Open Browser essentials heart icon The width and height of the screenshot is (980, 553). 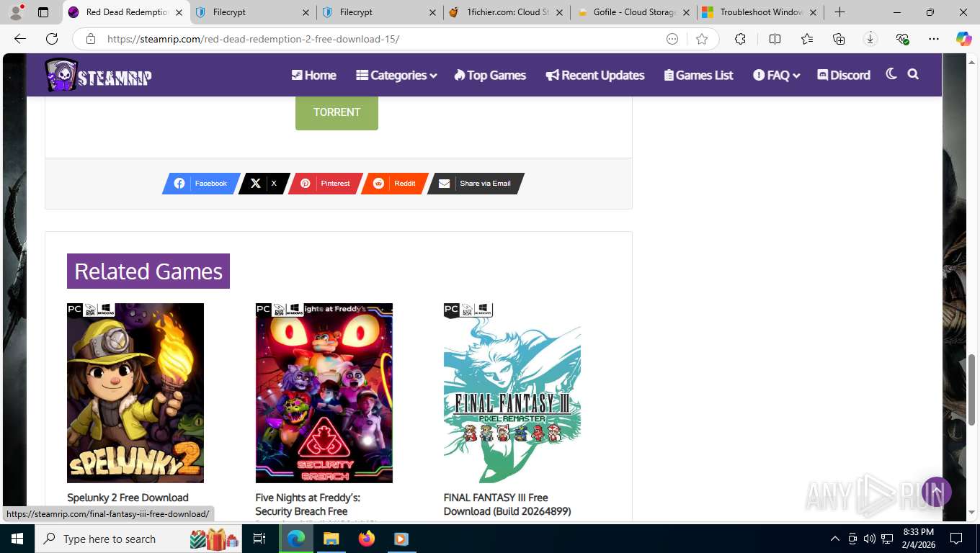[x=902, y=39]
